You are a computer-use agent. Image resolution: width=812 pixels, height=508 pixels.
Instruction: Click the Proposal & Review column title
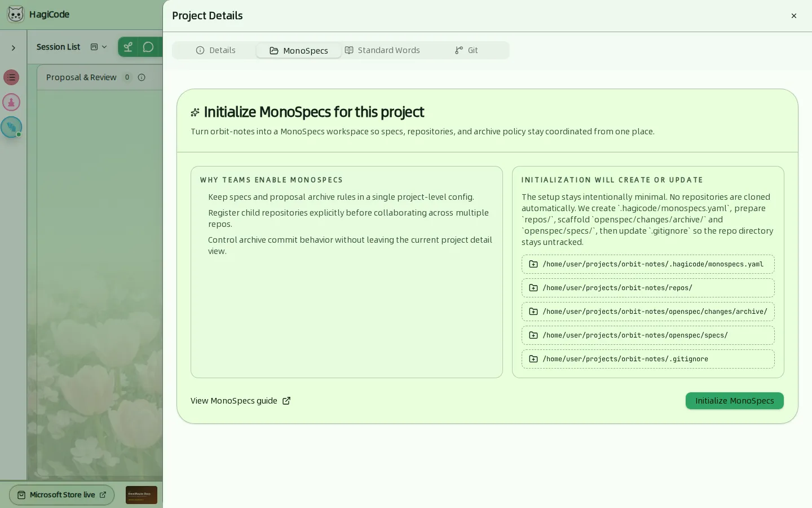81,77
